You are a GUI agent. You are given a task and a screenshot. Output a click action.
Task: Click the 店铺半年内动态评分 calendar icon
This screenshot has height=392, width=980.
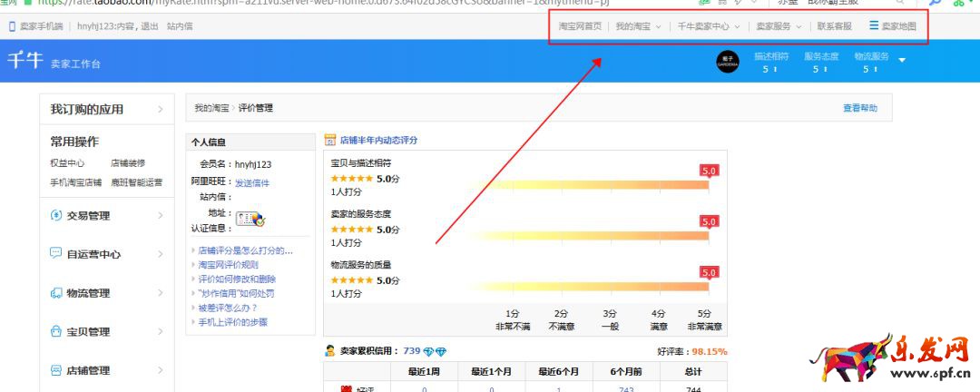(x=330, y=140)
